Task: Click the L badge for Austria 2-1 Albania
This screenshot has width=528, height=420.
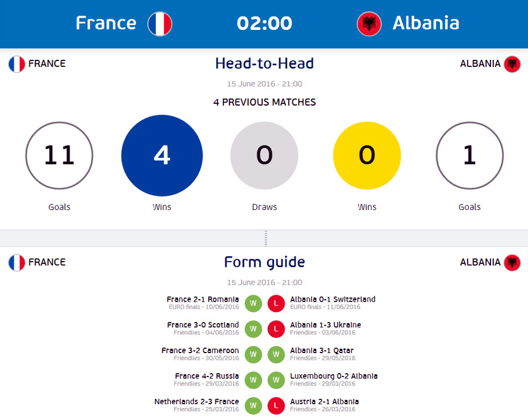Action: point(276,405)
